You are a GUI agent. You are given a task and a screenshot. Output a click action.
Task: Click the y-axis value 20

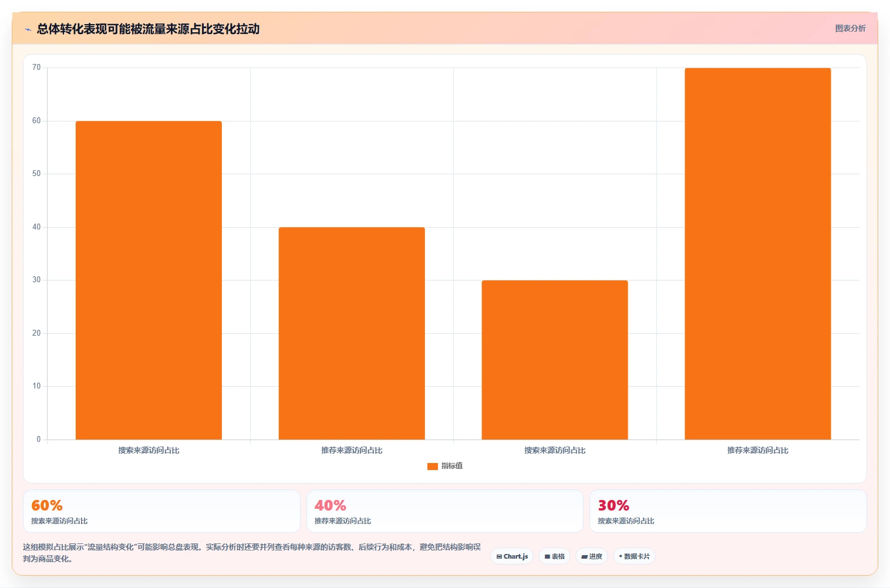click(x=36, y=333)
